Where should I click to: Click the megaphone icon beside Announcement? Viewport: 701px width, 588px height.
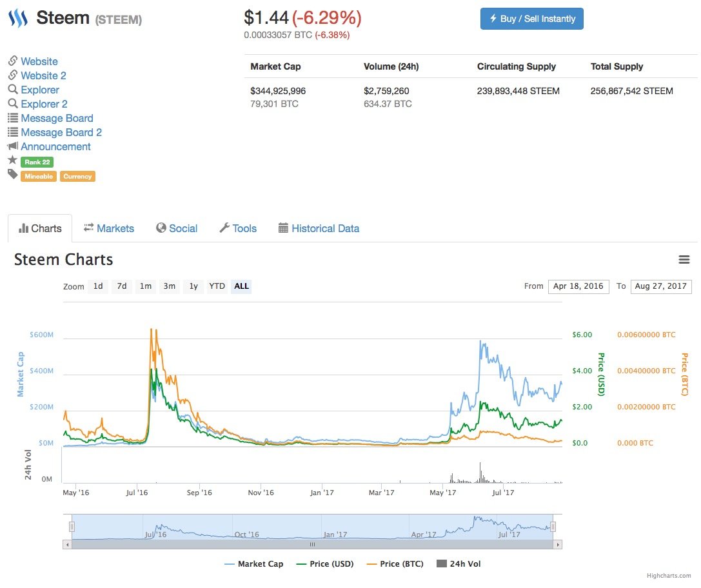pos(13,146)
